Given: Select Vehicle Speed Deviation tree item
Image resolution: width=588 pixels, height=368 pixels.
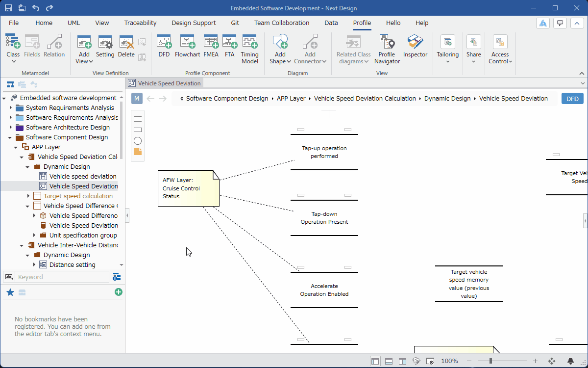Looking at the screenshot, I should (83, 186).
